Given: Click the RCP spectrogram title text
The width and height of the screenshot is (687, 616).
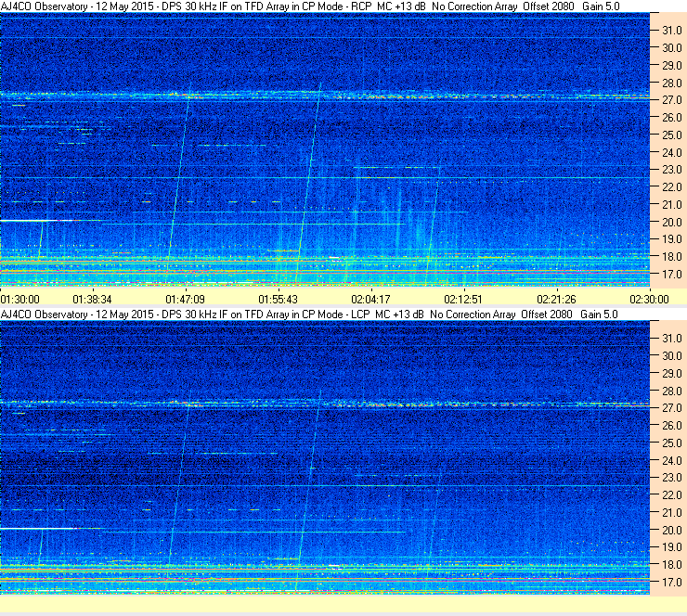Looking at the screenshot, I should pos(310,6).
